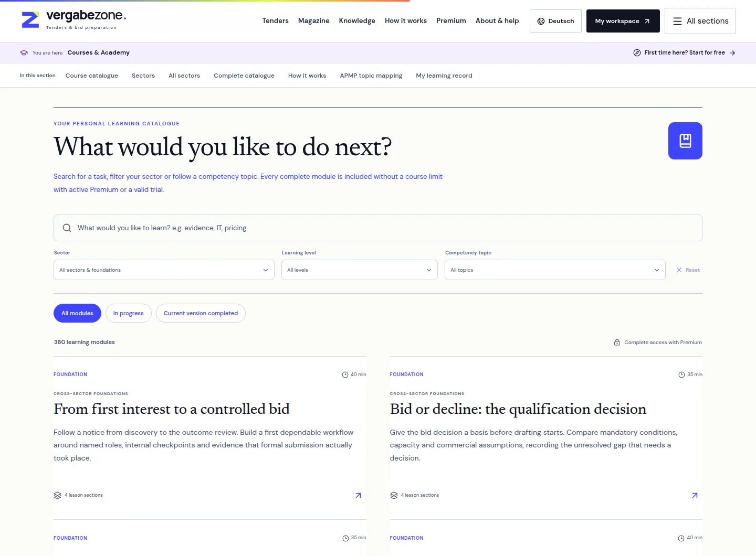The image size is (756, 556).
Task: Open Complete catalogue section link
Action: [244, 76]
